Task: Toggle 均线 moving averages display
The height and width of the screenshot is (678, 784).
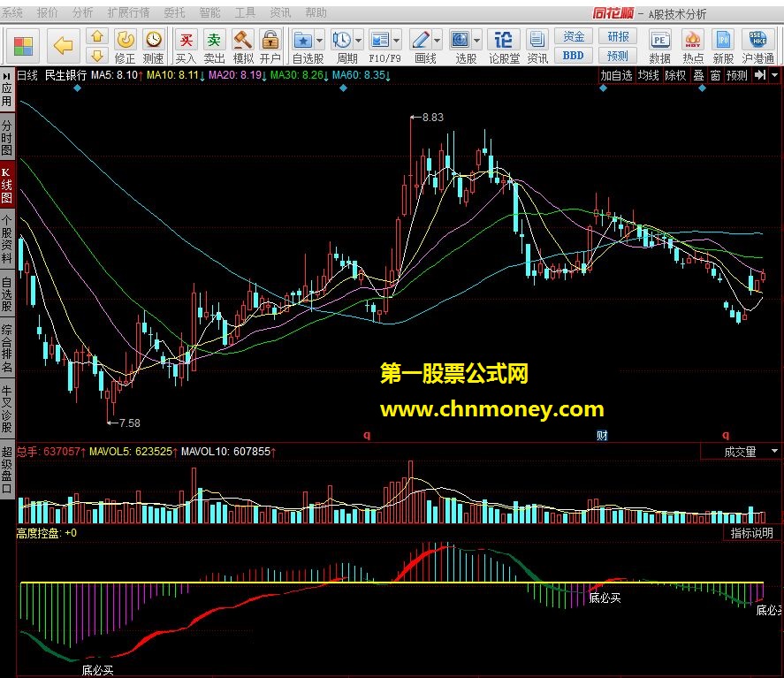Action: pyautogui.click(x=649, y=75)
